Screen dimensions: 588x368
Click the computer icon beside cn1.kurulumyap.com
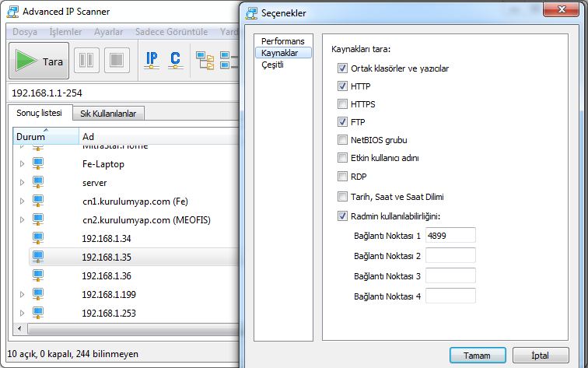click(38, 201)
